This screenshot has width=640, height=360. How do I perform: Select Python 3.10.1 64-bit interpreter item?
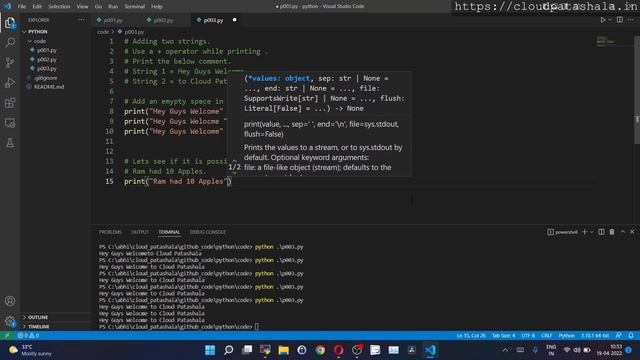595,336
